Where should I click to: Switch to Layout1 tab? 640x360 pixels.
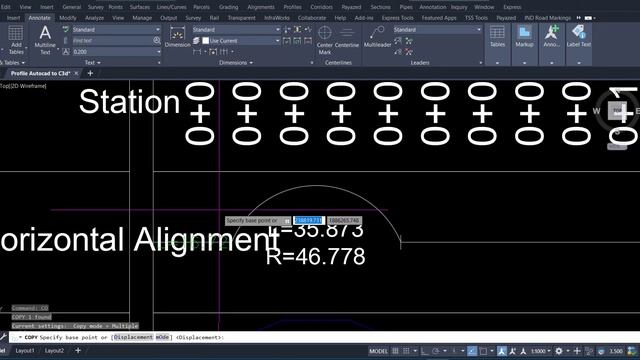pyautogui.click(x=25, y=351)
